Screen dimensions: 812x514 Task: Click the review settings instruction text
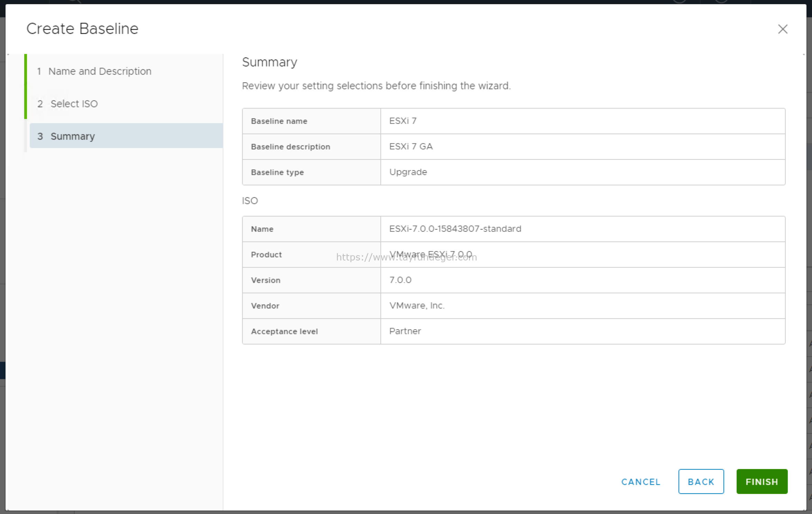pyautogui.click(x=376, y=86)
